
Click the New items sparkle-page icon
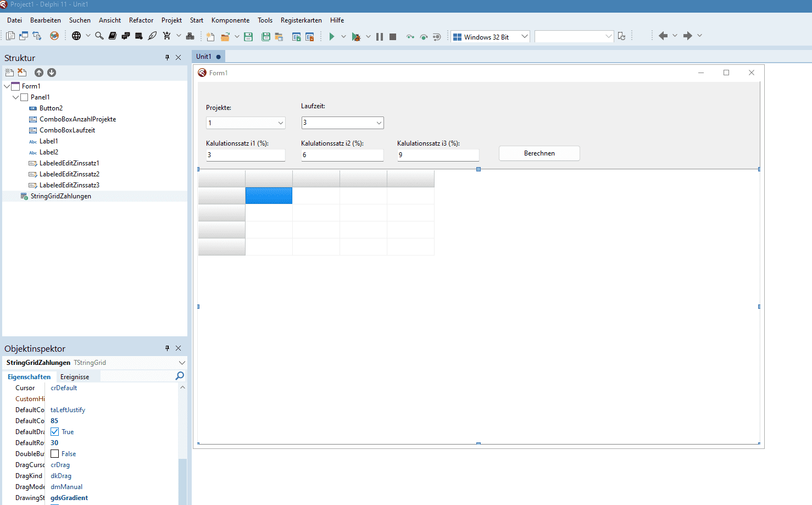(x=210, y=37)
